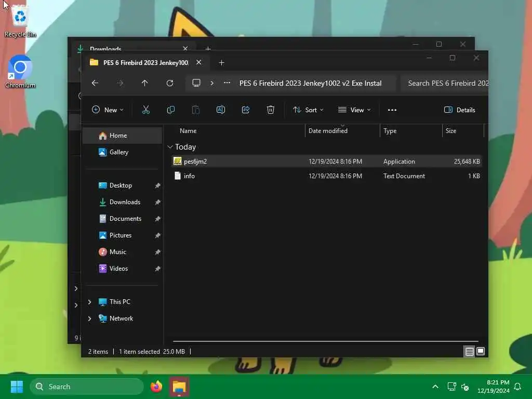Unpin Downloads via its pin icon
This screenshot has width=532, height=399.
[157, 202]
